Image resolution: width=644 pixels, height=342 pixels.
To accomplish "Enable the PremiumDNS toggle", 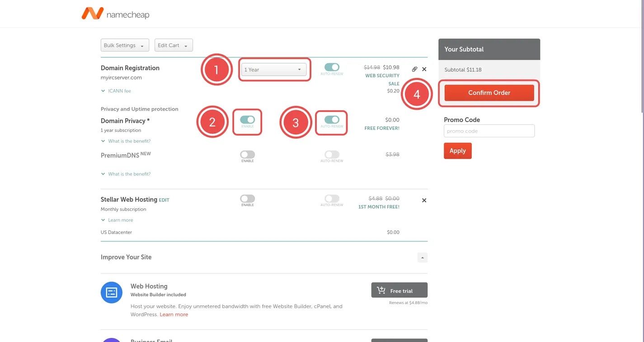I will coord(247,155).
